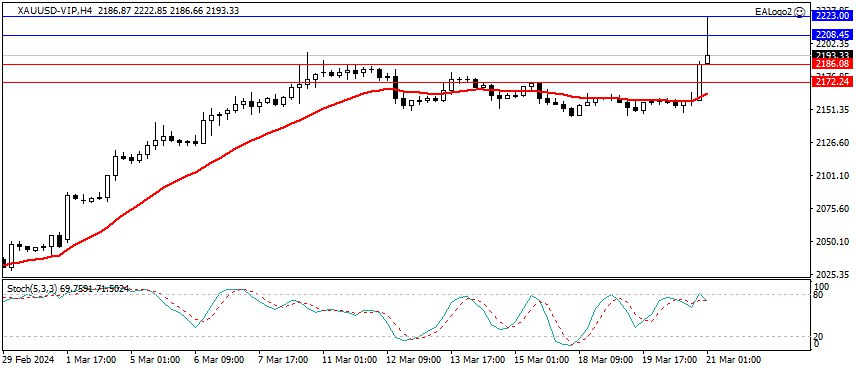Click the 18 Mar 09:00 time label

[x=604, y=361]
